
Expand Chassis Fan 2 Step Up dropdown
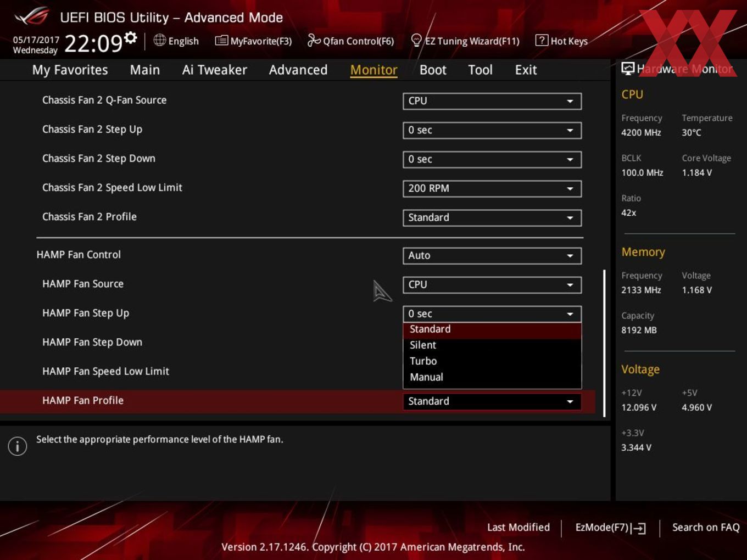(x=492, y=130)
